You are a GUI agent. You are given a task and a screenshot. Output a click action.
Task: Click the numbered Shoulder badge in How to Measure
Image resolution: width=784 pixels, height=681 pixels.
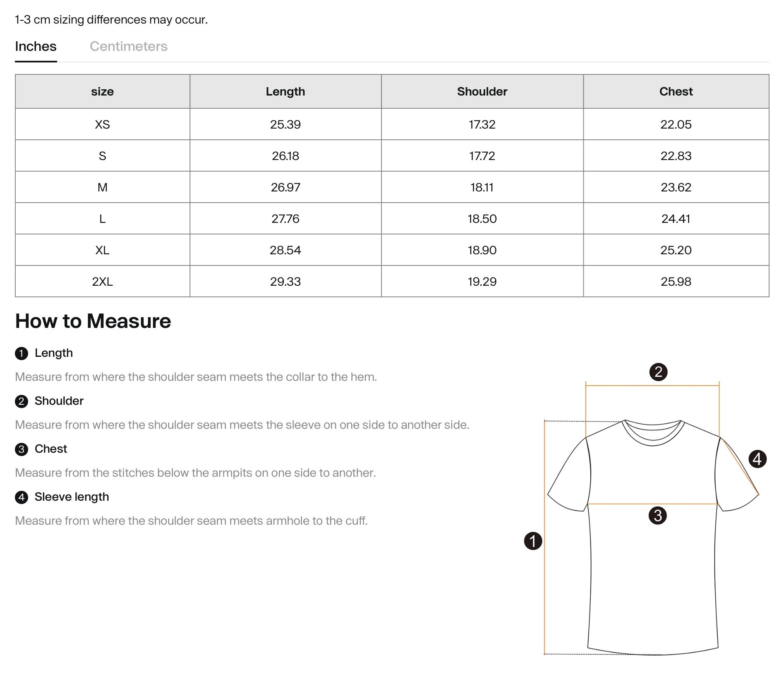coord(21,401)
